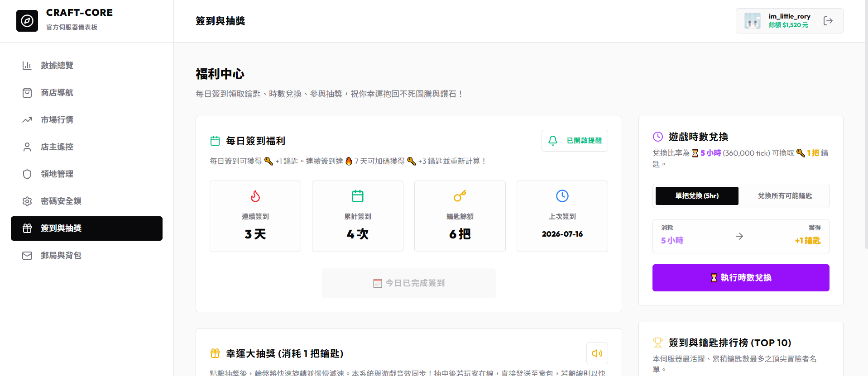Toggle the sound speaker icon for lottery
The height and width of the screenshot is (376, 868).
597,353
